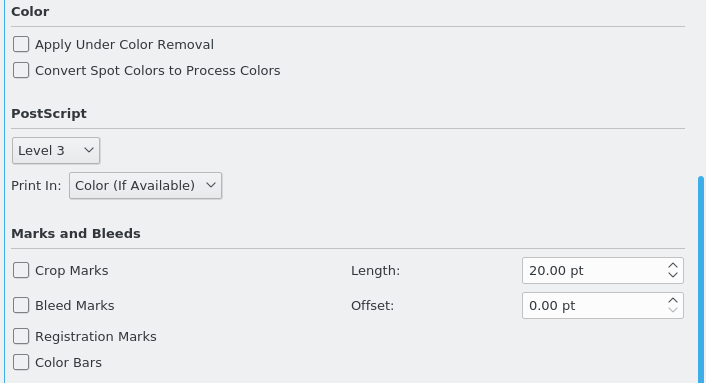
Task: Tick Convert Spot Colors to Process Colors
Action: pos(21,71)
